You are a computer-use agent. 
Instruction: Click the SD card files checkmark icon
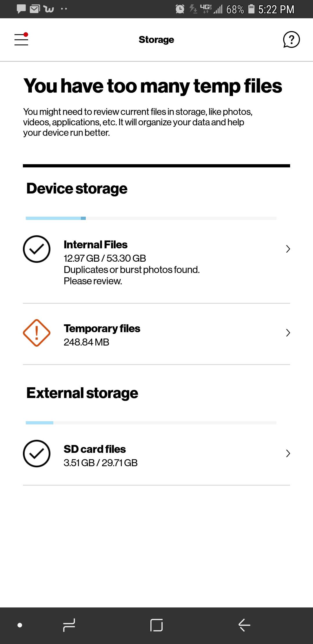[x=37, y=453]
